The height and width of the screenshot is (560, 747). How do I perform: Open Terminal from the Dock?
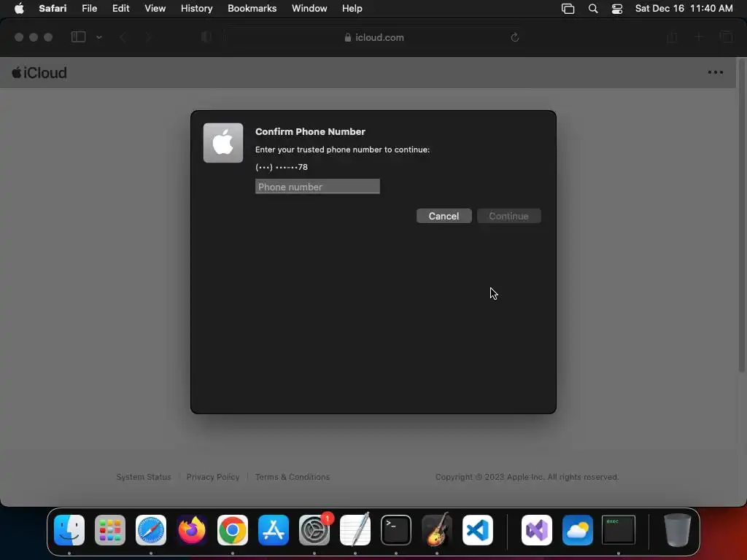pos(396,530)
